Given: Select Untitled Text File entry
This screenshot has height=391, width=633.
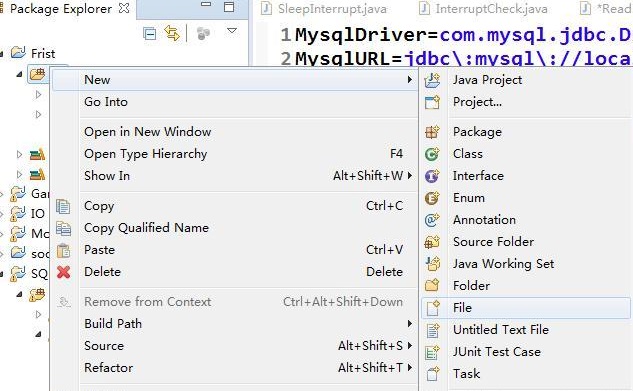Looking at the screenshot, I should point(526,330).
